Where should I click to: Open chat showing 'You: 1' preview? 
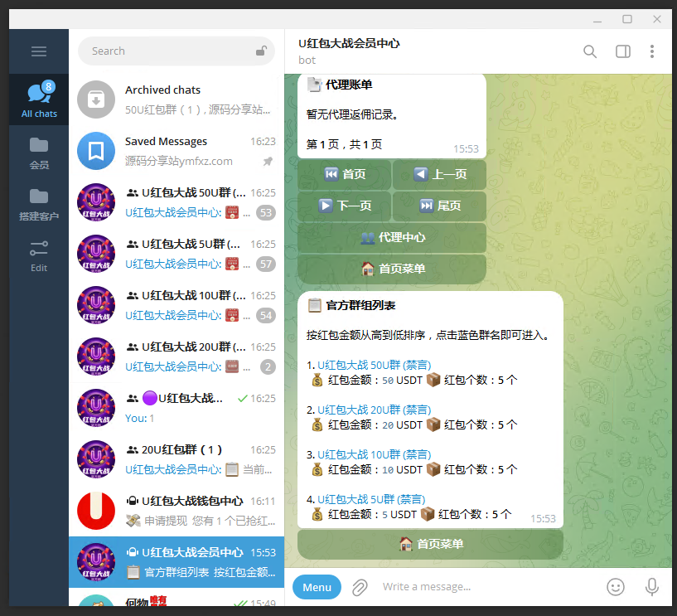[x=177, y=408]
